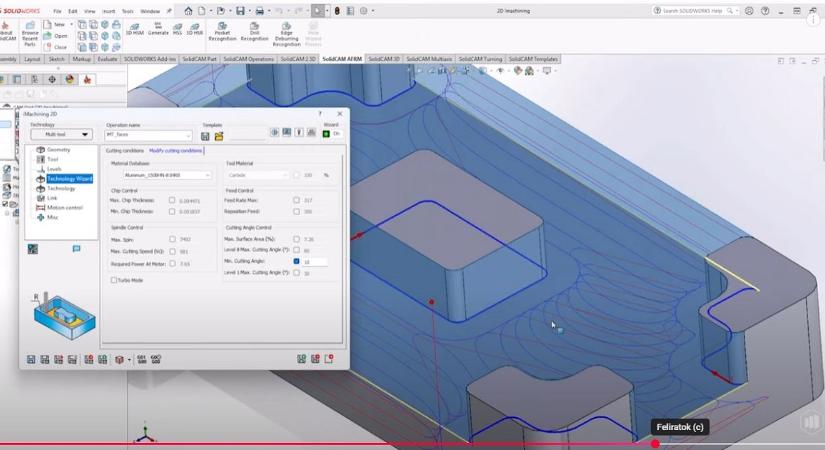
Task: Switch to SolidCAM Templates tab
Action: pos(533,59)
